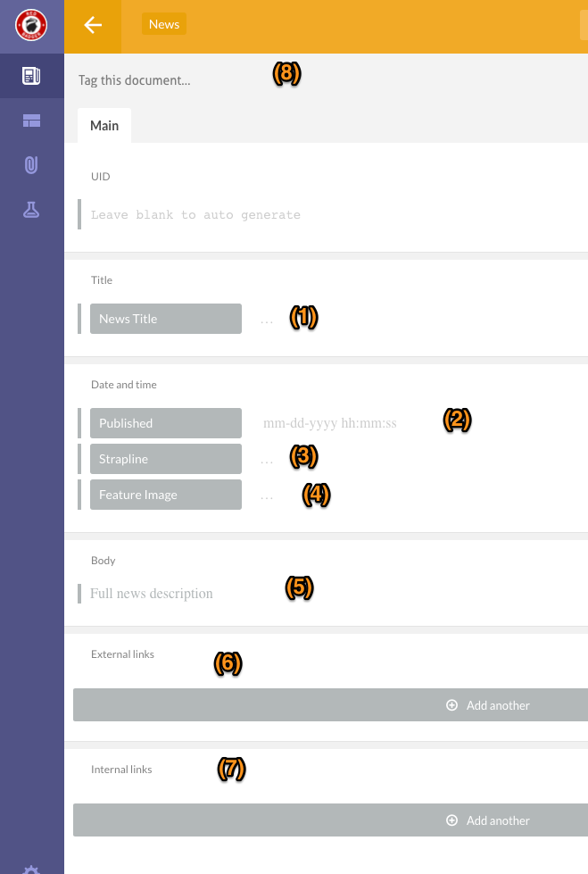Click the plus icon under Internal links
588x874 pixels.
pyautogui.click(x=451, y=820)
